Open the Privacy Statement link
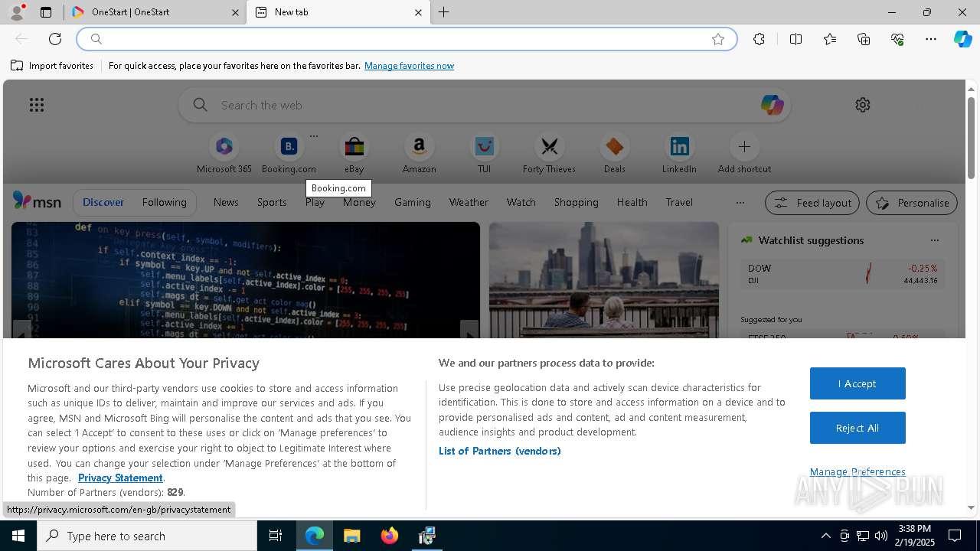Viewport: 980px width, 551px height. [x=120, y=478]
